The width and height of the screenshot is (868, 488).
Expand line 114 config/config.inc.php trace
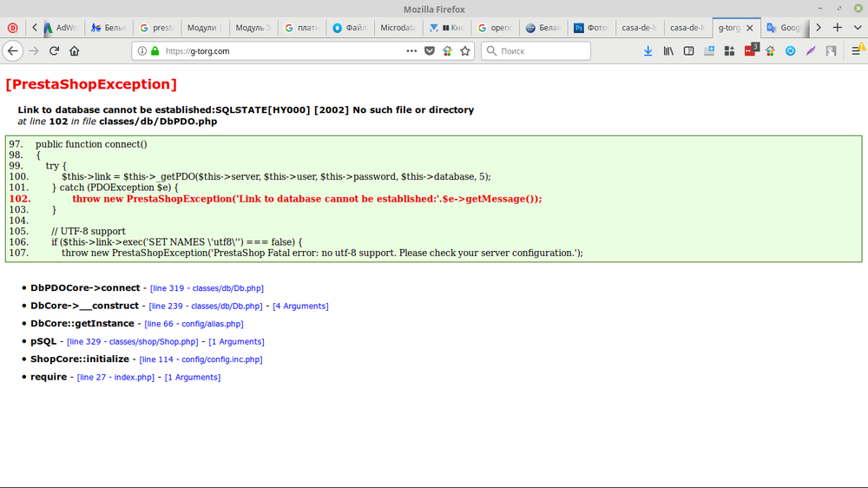[x=201, y=359]
